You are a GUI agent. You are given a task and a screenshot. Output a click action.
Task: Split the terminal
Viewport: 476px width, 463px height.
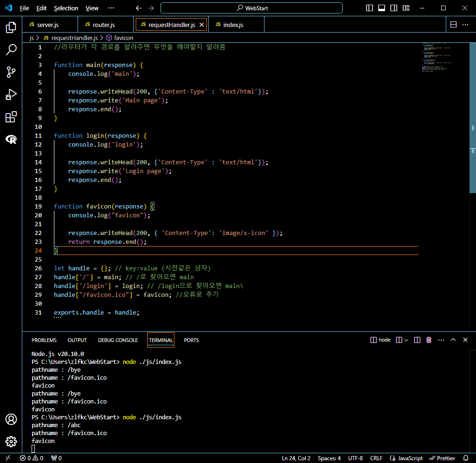click(417, 340)
